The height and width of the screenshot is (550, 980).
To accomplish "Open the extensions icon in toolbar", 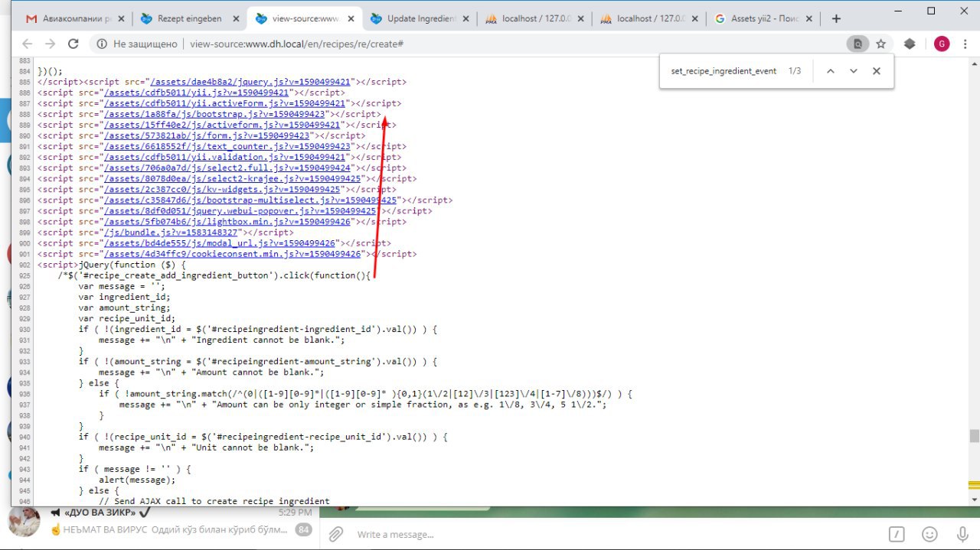I will 910,44.
